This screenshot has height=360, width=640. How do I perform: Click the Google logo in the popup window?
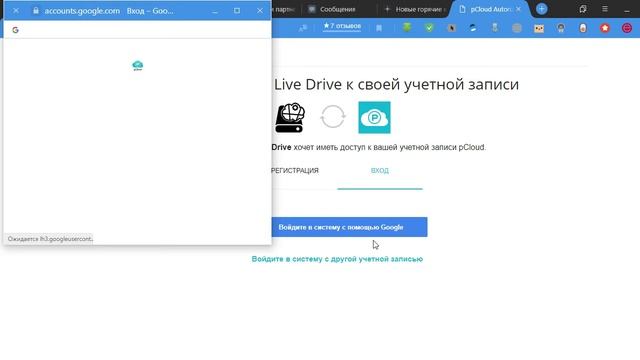pos(15,30)
